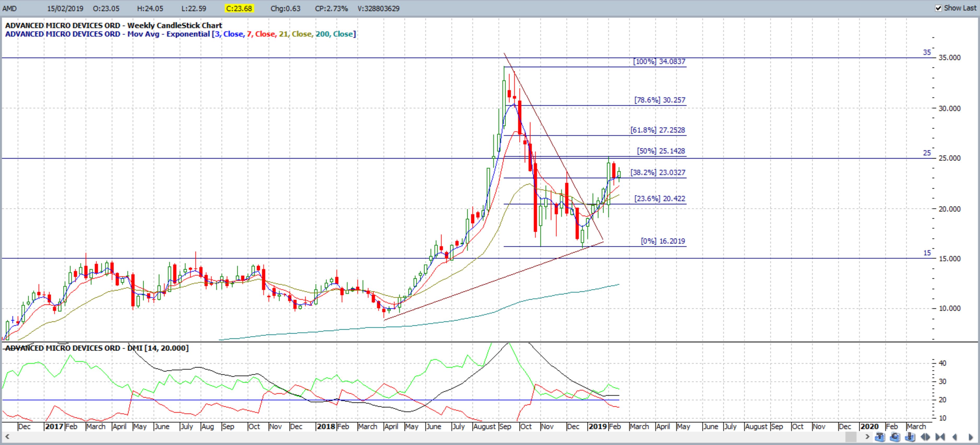Click the 15.000 price axis label
This screenshot has height=445, width=980.
coord(950,259)
